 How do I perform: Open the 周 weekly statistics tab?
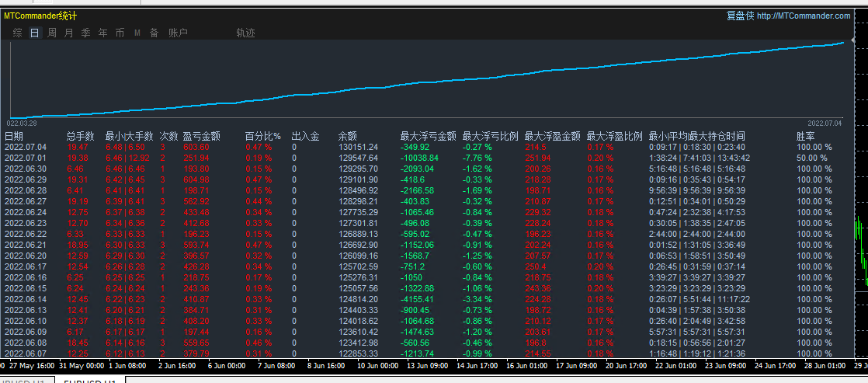(x=51, y=33)
